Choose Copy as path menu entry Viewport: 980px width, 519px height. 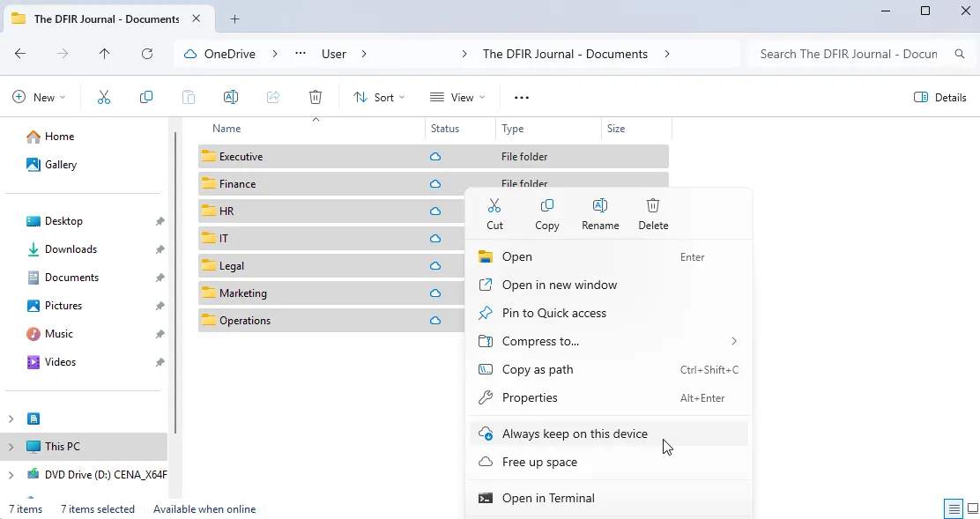coord(538,369)
